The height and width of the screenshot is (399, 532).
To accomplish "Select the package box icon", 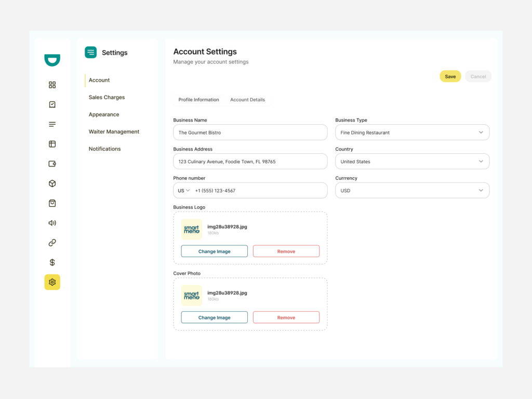I will [52, 183].
